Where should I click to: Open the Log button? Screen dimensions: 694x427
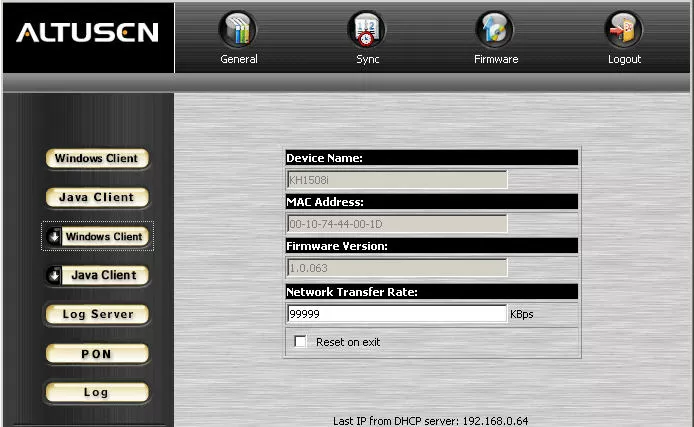[96, 392]
